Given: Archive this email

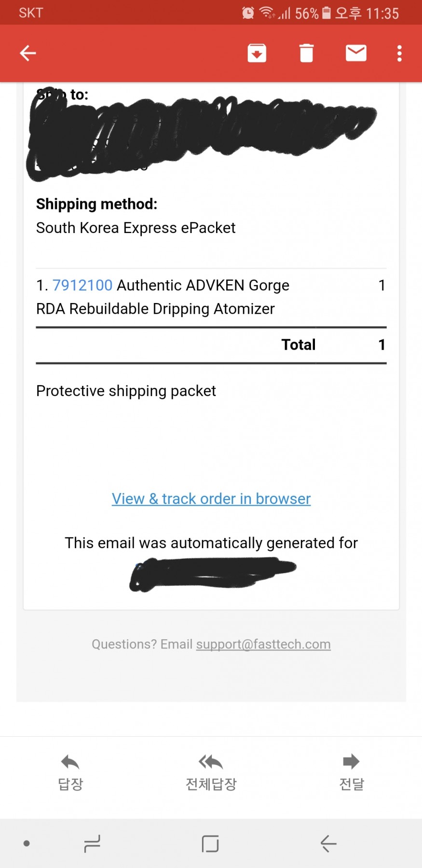Looking at the screenshot, I should 257,53.
